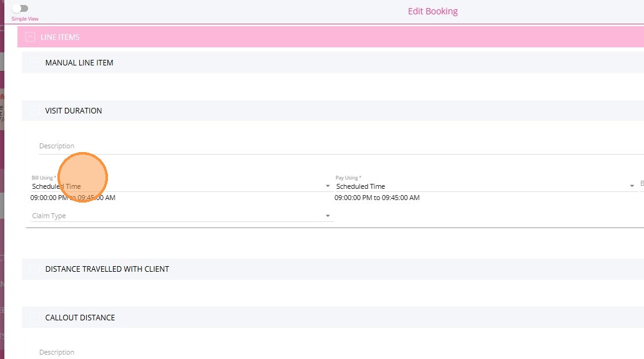Collapse the VISIT DURATION section
The width and height of the screenshot is (644, 359).
34,111
